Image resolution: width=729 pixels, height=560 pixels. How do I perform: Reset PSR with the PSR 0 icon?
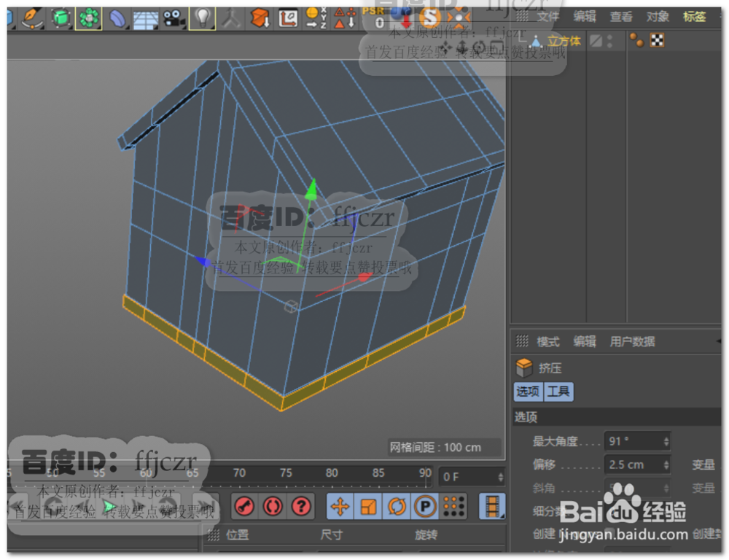coord(374,18)
